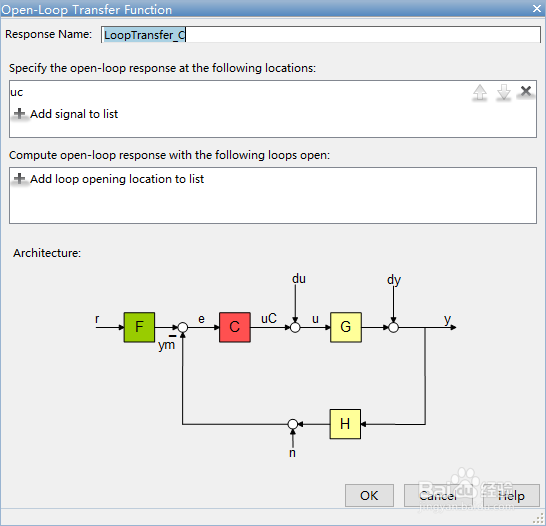Click the ym label in the diagram
Image resolution: width=546 pixels, height=526 pixels.
[166, 345]
